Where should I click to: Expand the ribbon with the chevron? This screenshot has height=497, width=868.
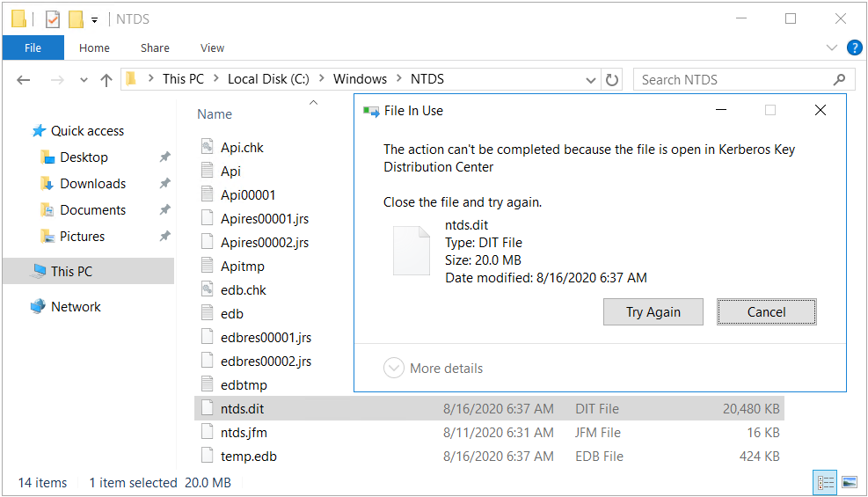pos(831,48)
